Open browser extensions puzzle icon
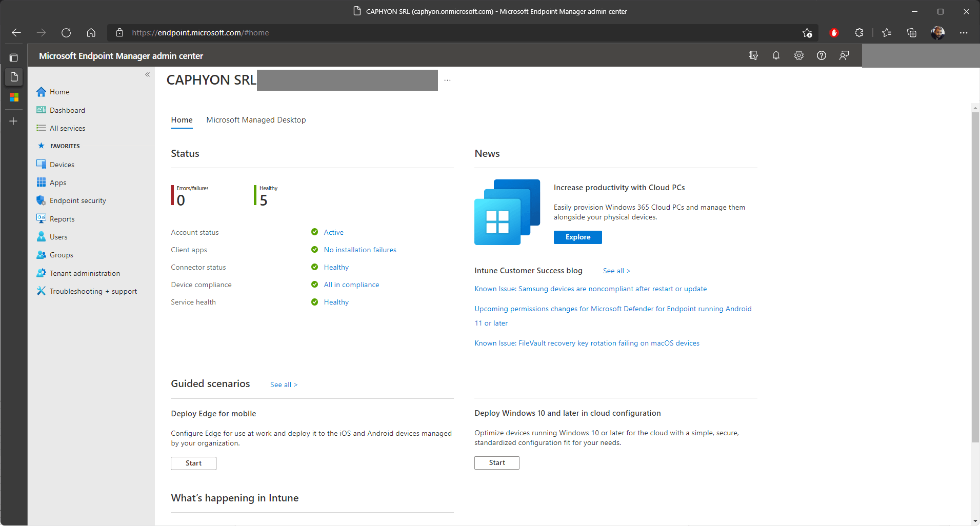Viewport: 980px width, 526px height. coord(859,33)
